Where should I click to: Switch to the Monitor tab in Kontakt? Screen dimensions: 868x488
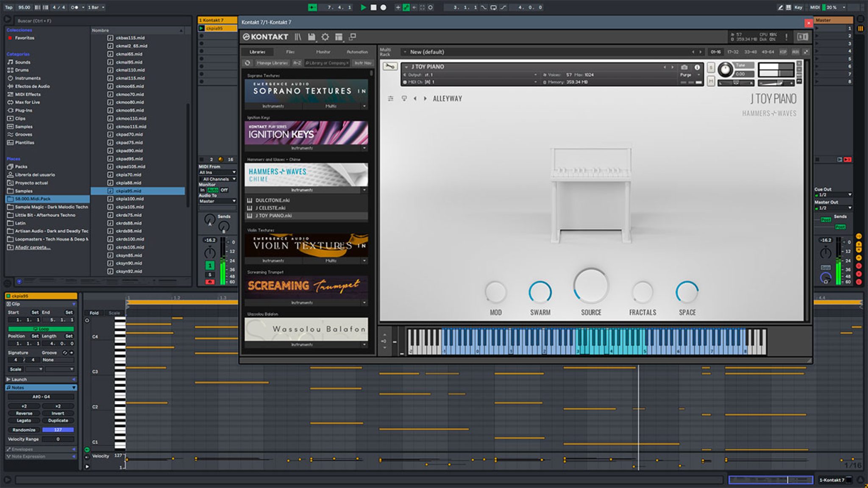click(323, 52)
